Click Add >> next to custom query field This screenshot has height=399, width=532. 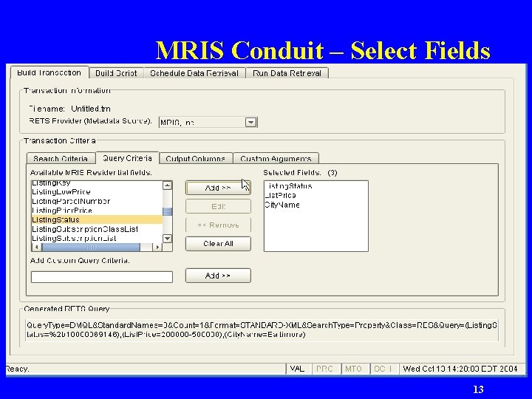[x=218, y=276]
